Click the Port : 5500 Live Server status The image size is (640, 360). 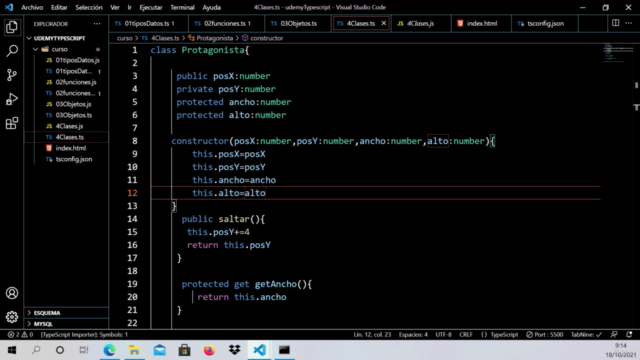point(544,335)
